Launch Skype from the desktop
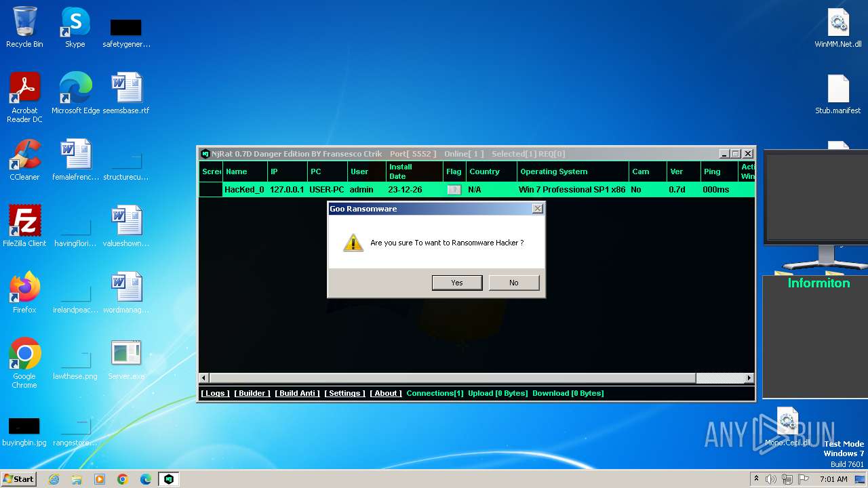This screenshot has height=488, width=868. coord(75,27)
